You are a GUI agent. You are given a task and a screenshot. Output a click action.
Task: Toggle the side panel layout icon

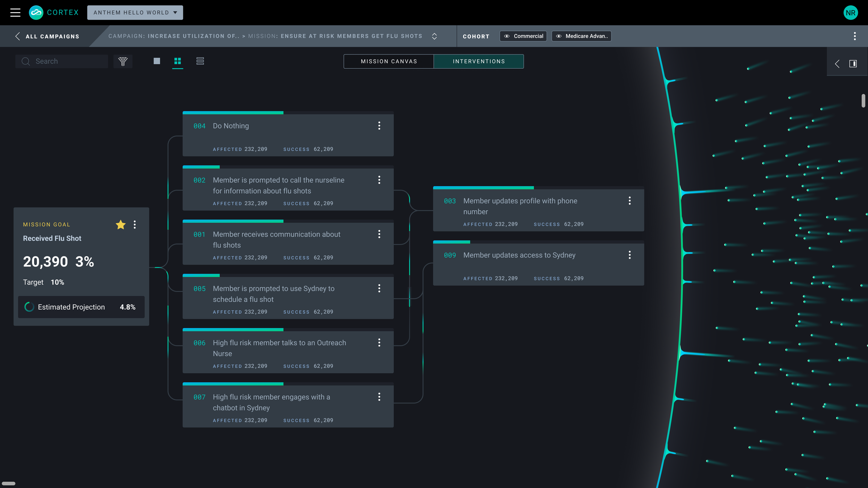click(x=853, y=64)
